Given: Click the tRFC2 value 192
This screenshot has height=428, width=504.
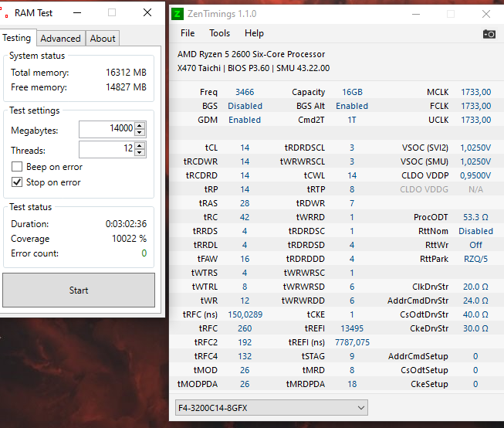Looking at the screenshot, I should click(245, 342).
